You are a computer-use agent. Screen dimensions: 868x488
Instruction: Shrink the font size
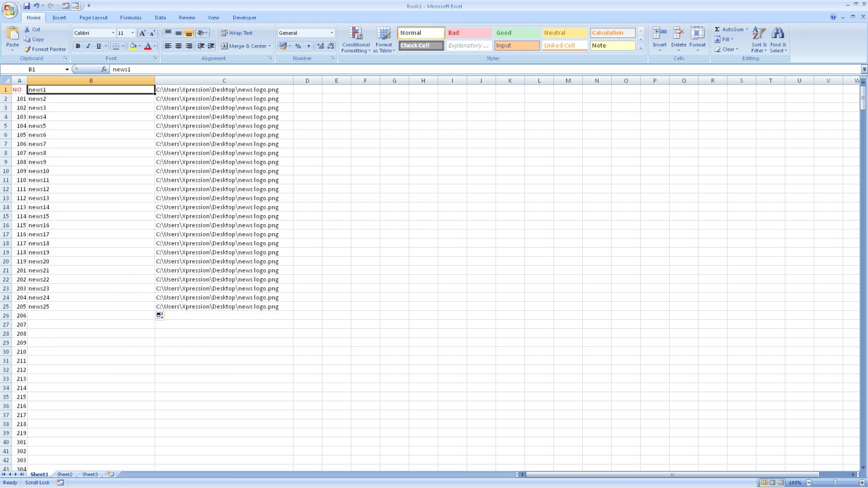tap(153, 33)
